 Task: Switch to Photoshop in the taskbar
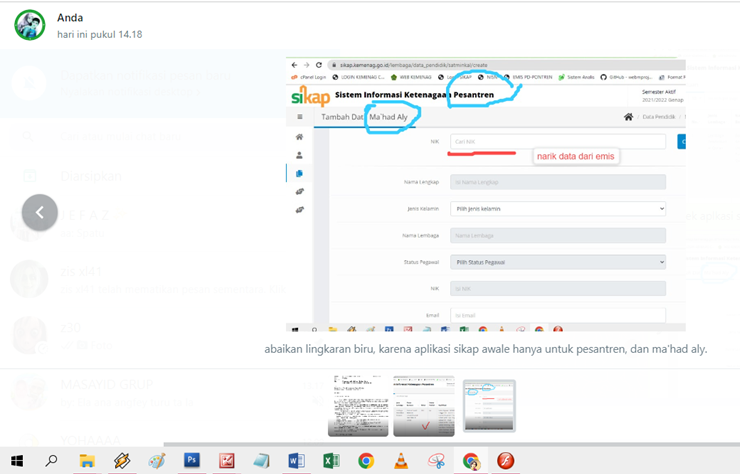[192, 461]
